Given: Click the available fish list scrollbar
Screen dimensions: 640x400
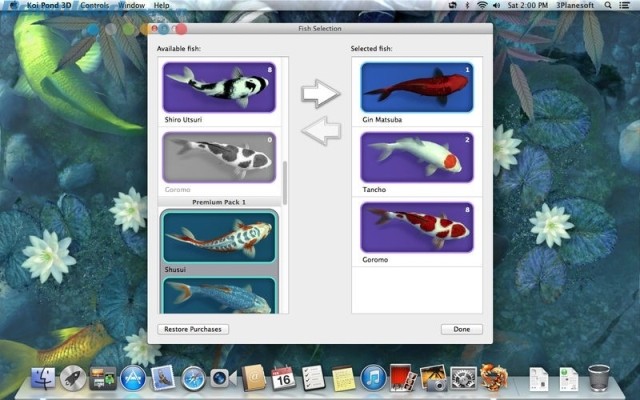Looking at the screenshot, I should (x=285, y=182).
